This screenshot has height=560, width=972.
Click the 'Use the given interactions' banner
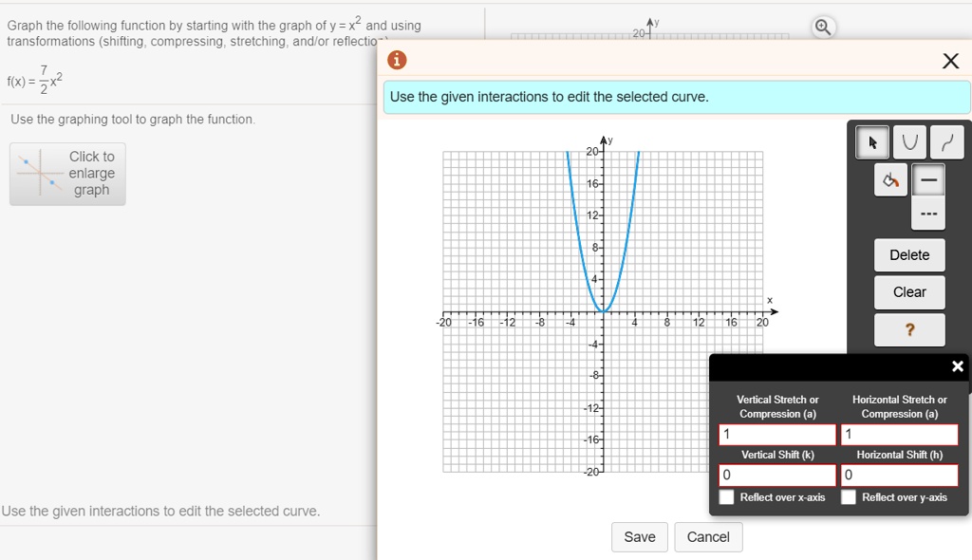coord(677,97)
